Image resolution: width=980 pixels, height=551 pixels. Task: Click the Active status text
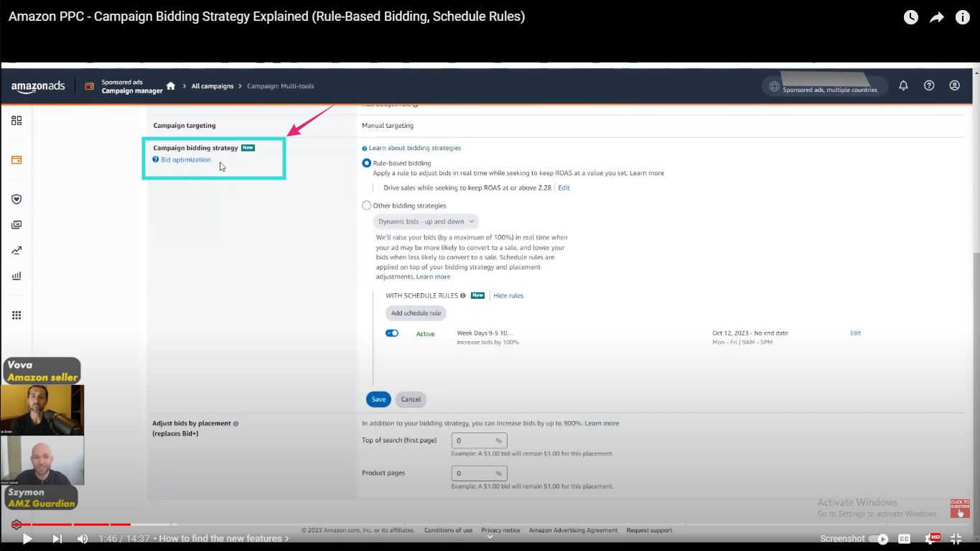[x=426, y=334]
